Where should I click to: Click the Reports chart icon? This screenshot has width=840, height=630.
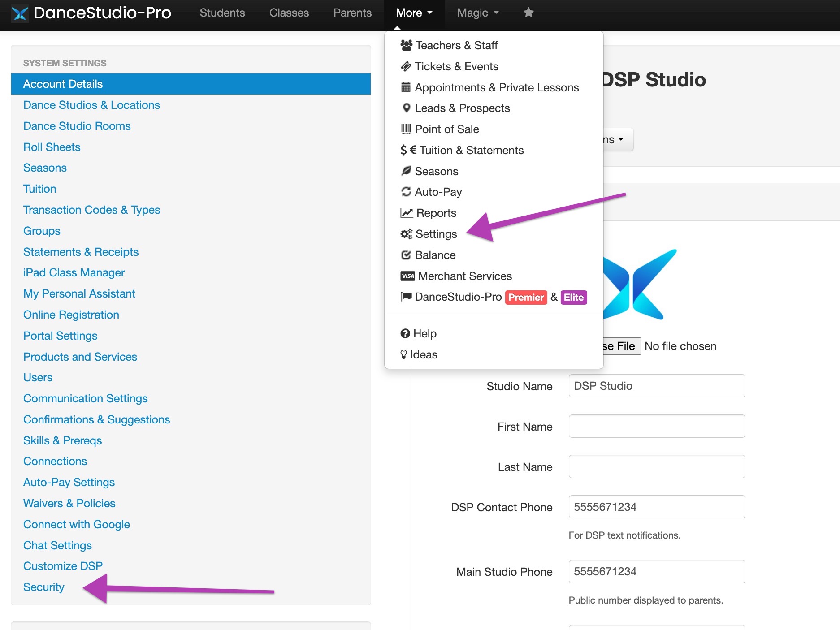click(407, 213)
